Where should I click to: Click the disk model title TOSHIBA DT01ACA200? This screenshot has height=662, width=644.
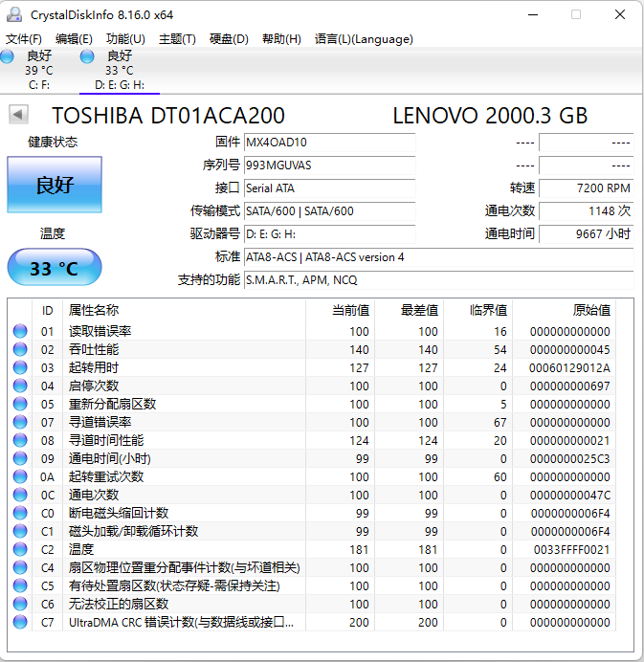tap(168, 115)
